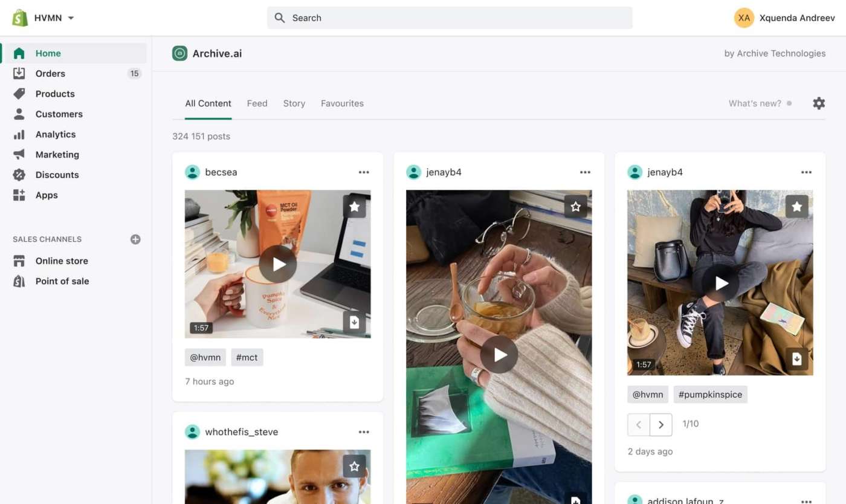This screenshot has width=846, height=504.
Task: Click the What's new? link
Action: (x=754, y=103)
